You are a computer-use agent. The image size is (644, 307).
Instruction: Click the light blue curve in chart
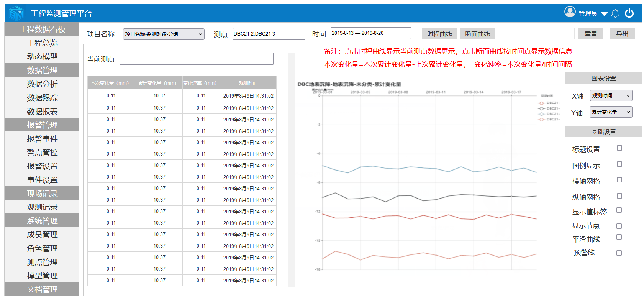(429, 169)
